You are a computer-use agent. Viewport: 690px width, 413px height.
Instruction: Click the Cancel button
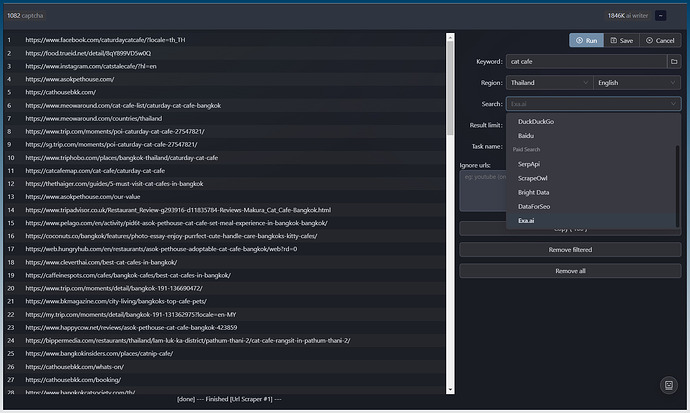(x=659, y=40)
